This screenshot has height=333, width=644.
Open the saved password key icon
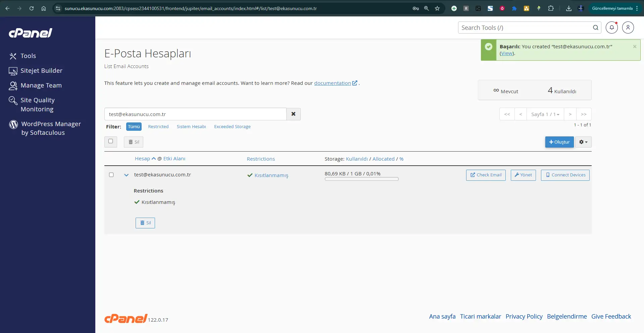pyautogui.click(x=416, y=8)
